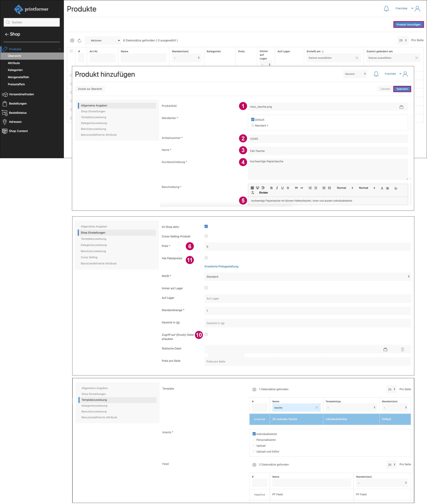
Task: Open the Deutsch language dropdown
Action: click(x=355, y=74)
